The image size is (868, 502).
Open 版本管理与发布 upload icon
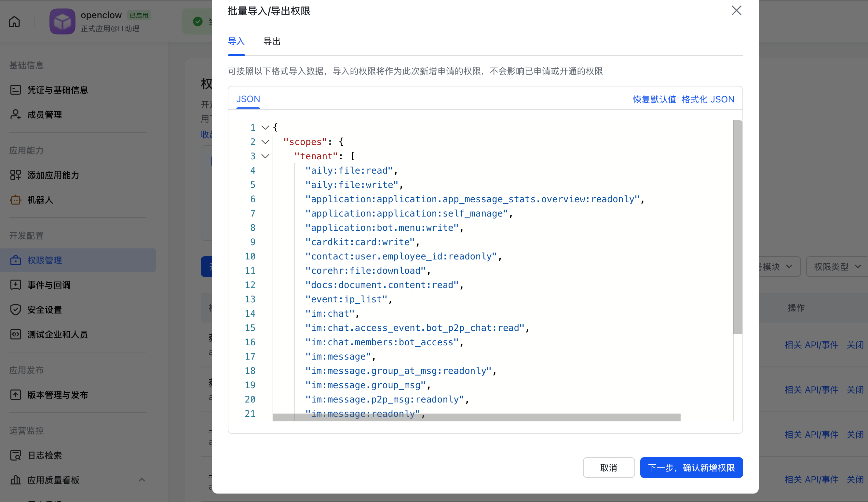pos(16,395)
